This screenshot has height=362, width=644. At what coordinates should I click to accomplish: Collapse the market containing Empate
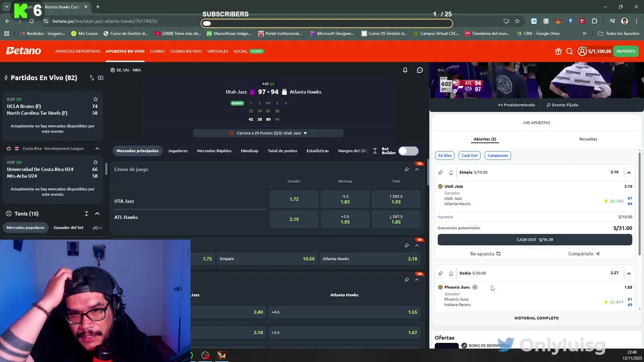pyautogui.click(x=417, y=245)
